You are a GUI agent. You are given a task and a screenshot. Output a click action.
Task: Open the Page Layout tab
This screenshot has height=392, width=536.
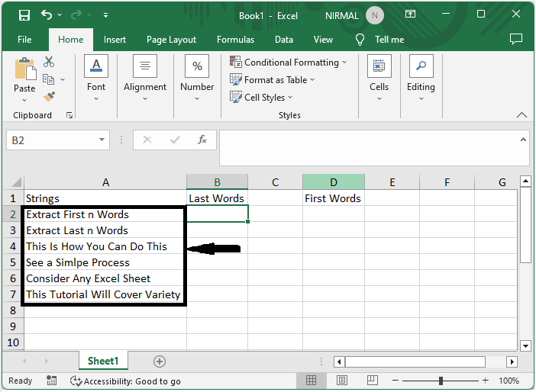(x=171, y=40)
